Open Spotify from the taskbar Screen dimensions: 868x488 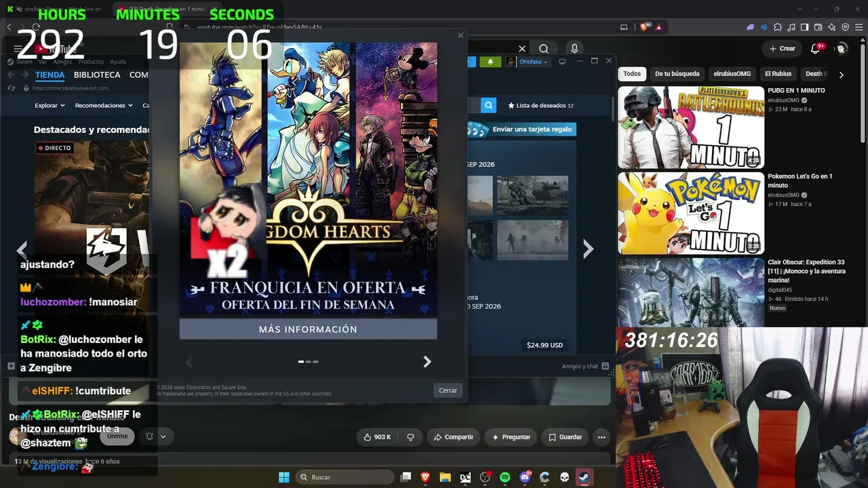505,477
